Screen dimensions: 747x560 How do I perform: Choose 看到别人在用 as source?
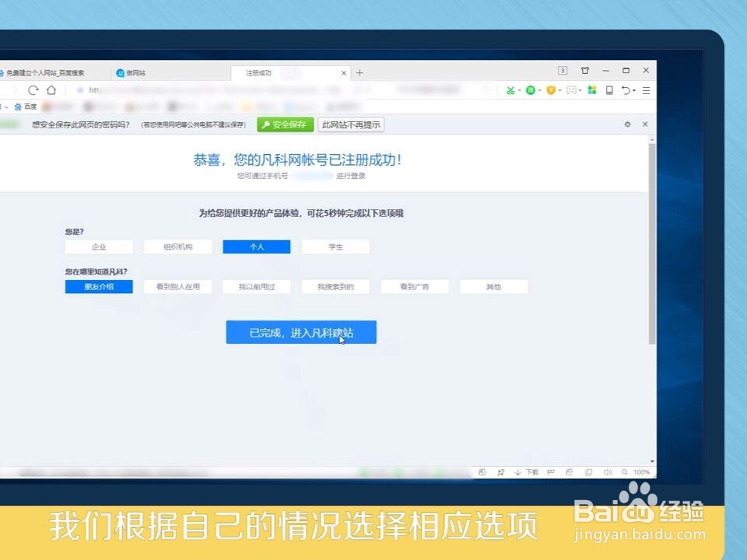177,287
